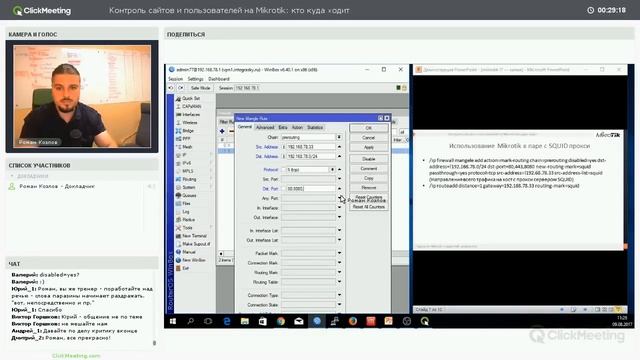The image size is (640, 360).
Task: Open Microsoft Edge from the taskbar
Action: tap(227, 322)
